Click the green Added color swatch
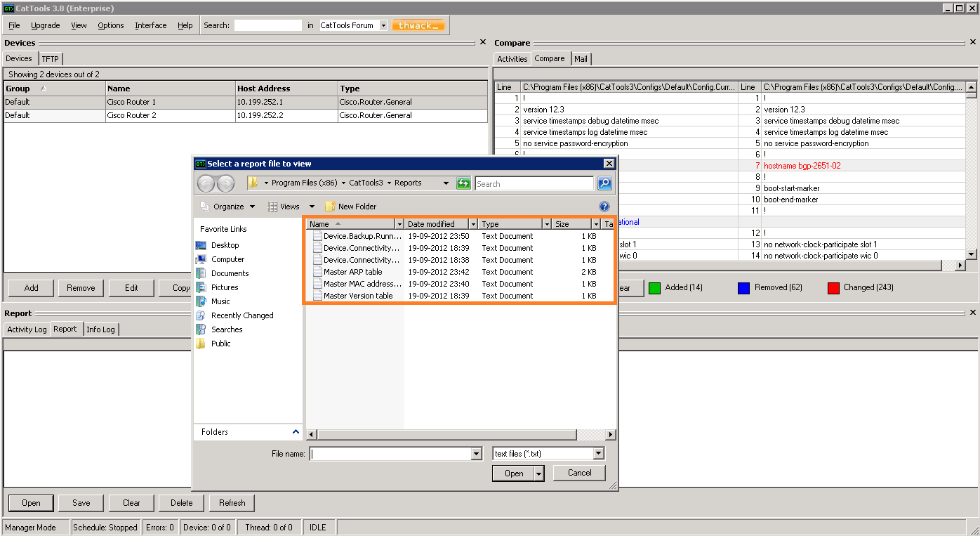The height and width of the screenshot is (536, 980). click(654, 288)
